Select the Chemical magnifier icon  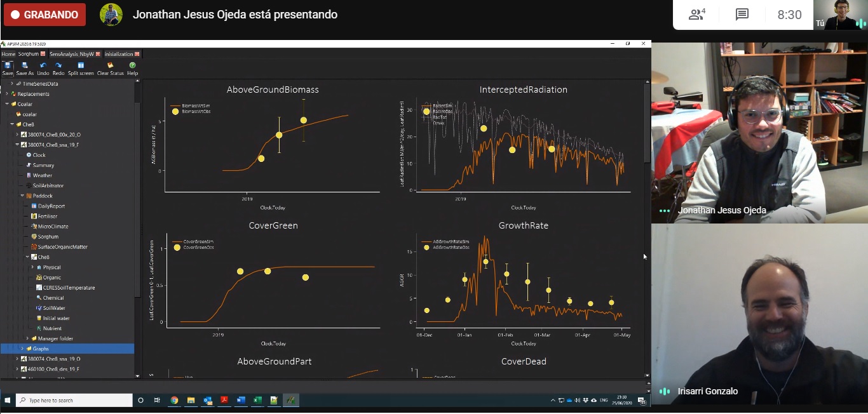point(39,298)
